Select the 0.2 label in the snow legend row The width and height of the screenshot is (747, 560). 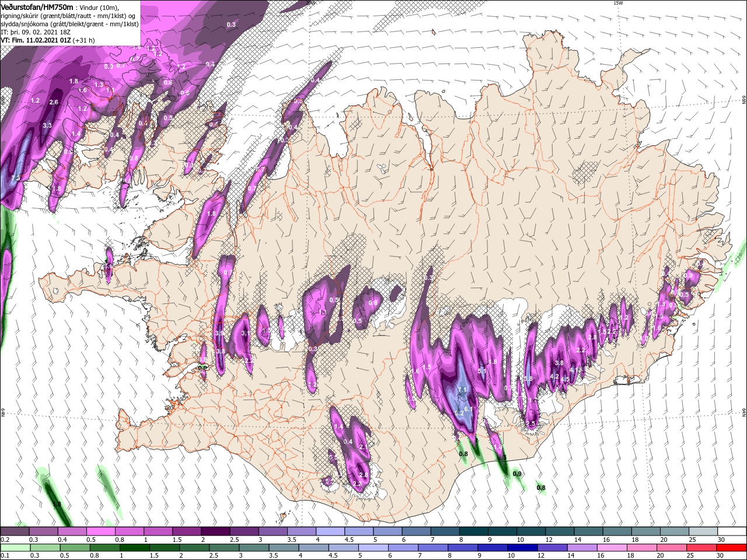click(5, 540)
